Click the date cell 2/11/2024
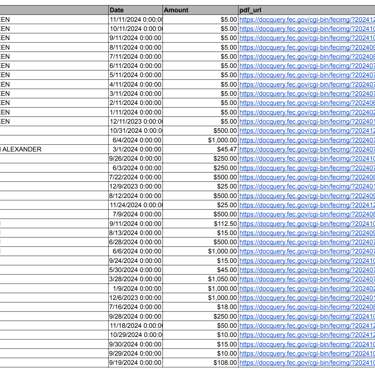This screenshot has width=375, height=375. (x=136, y=103)
